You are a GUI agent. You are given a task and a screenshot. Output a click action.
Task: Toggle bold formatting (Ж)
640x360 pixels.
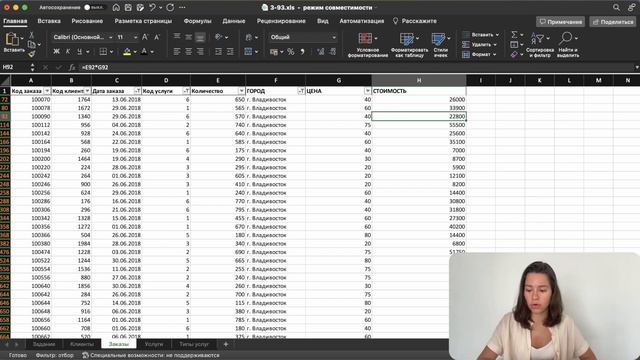(x=56, y=51)
